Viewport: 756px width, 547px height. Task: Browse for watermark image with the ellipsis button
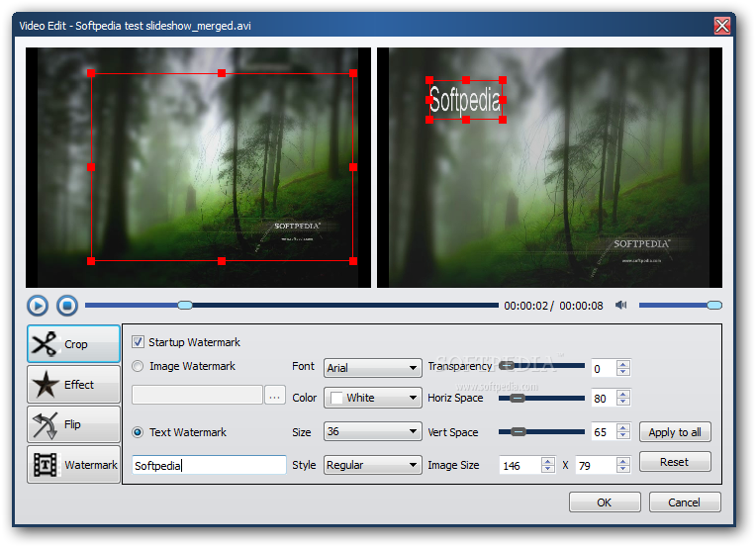pos(275,396)
